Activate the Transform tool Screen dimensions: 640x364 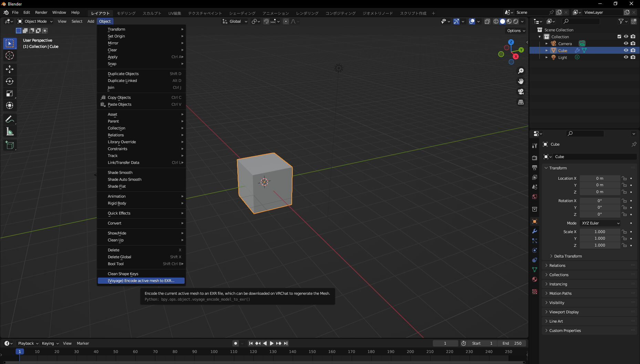(x=10, y=105)
